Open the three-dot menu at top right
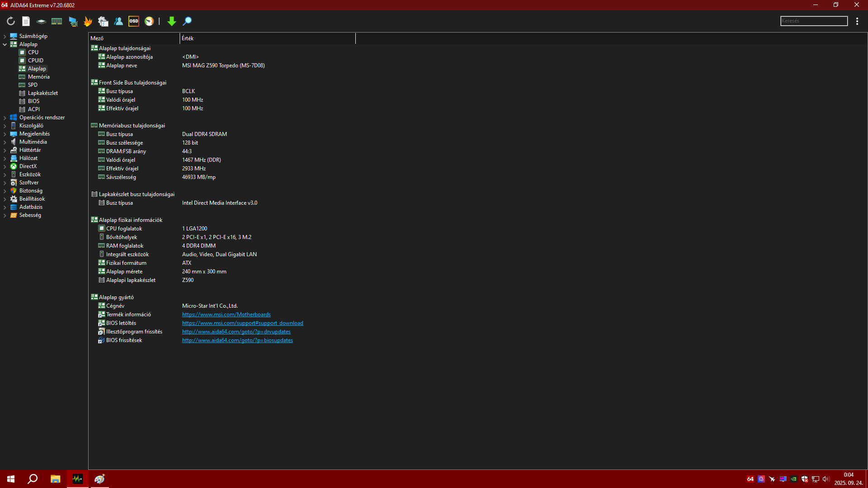The width and height of the screenshot is (868, 488). (857, 21)
